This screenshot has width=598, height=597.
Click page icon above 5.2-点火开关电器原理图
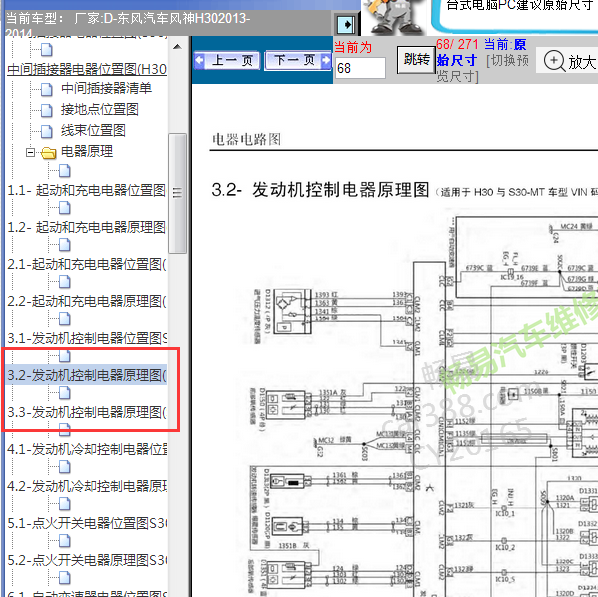tap(65, 541)
